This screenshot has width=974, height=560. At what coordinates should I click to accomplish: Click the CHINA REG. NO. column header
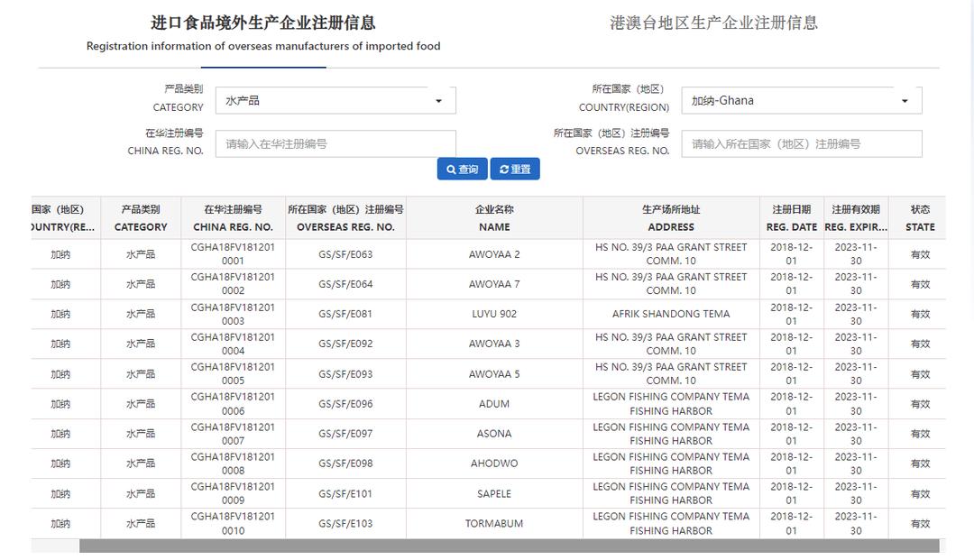tap(233, 218)
